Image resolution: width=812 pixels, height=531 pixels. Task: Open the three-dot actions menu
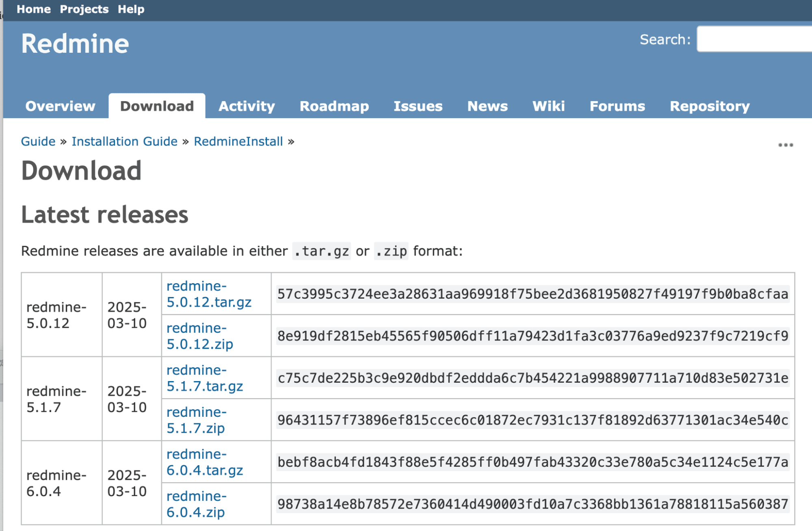(x=786, y=145)
